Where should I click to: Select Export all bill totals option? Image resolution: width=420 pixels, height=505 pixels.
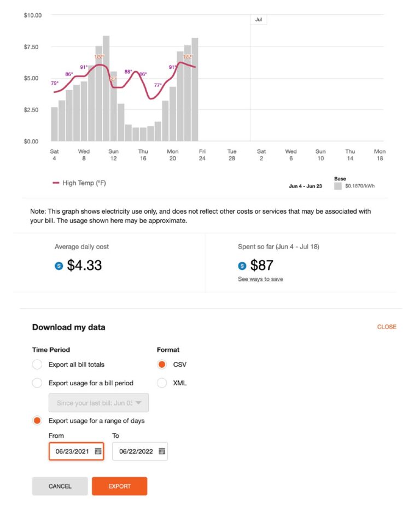click(x=37, y=365)
